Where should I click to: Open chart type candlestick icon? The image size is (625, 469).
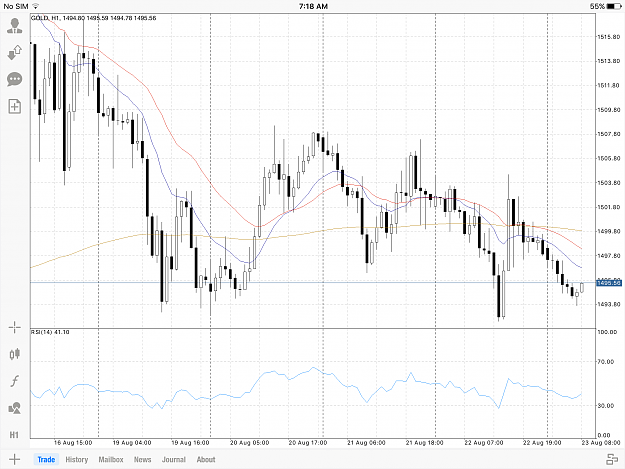[14, 354]
